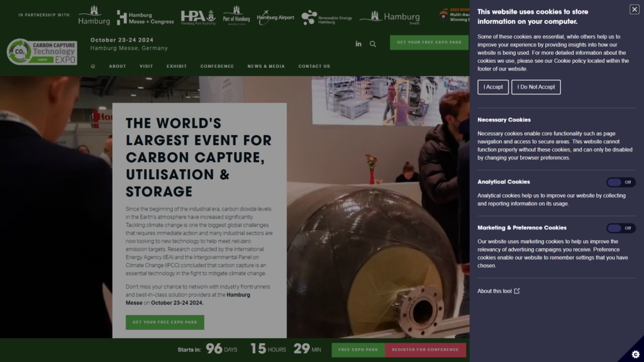Open the Port of Hamburg logo
This screenshot has width=644, height=362.
[236, 16]
